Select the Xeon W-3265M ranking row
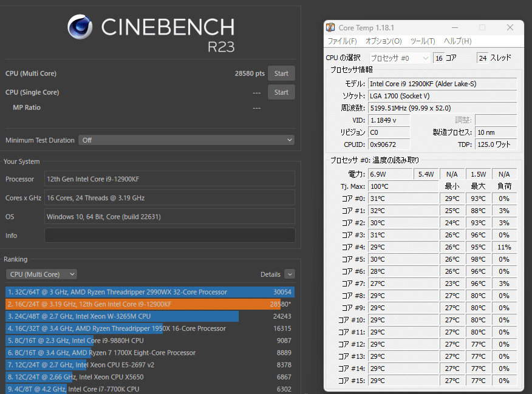Screen dimensions: 532x394 point(150,316)
